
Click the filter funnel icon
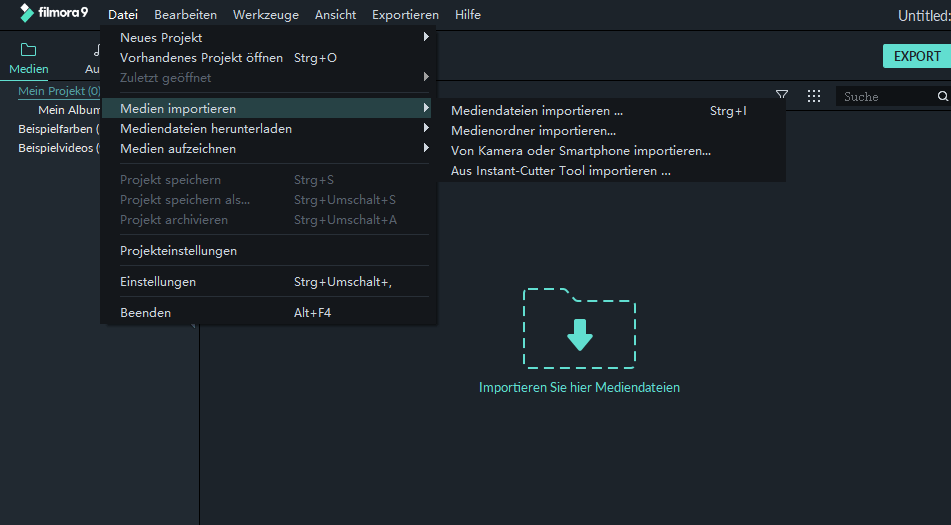click(x=782, y=96)
